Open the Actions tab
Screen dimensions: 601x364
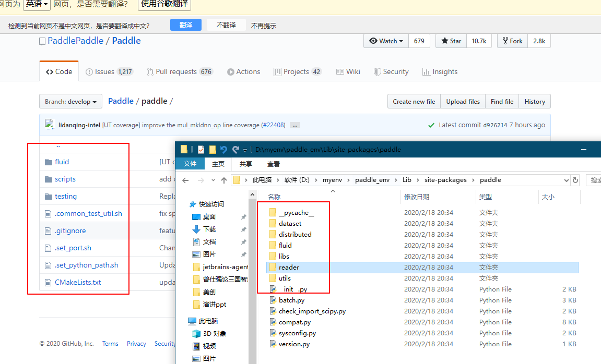click(244, 71)
